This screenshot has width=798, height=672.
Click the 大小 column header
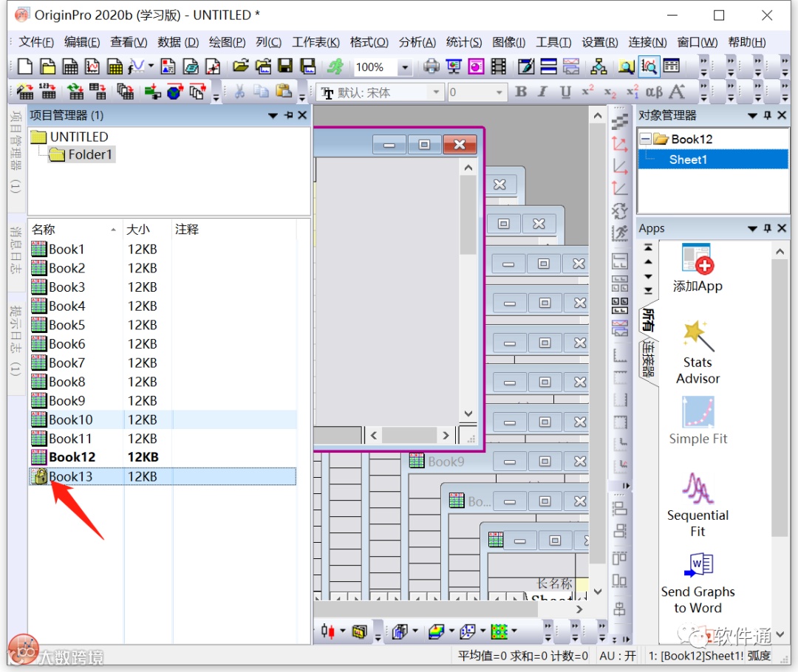(148, 230)
